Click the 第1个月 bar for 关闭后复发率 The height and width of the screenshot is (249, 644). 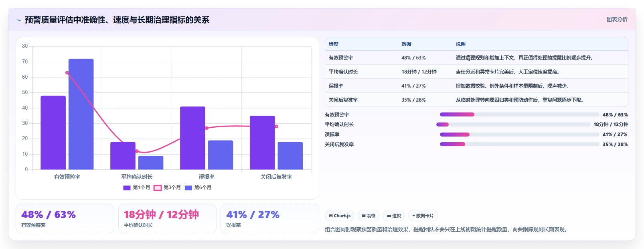pyautogui.click(x=262, y=143)
